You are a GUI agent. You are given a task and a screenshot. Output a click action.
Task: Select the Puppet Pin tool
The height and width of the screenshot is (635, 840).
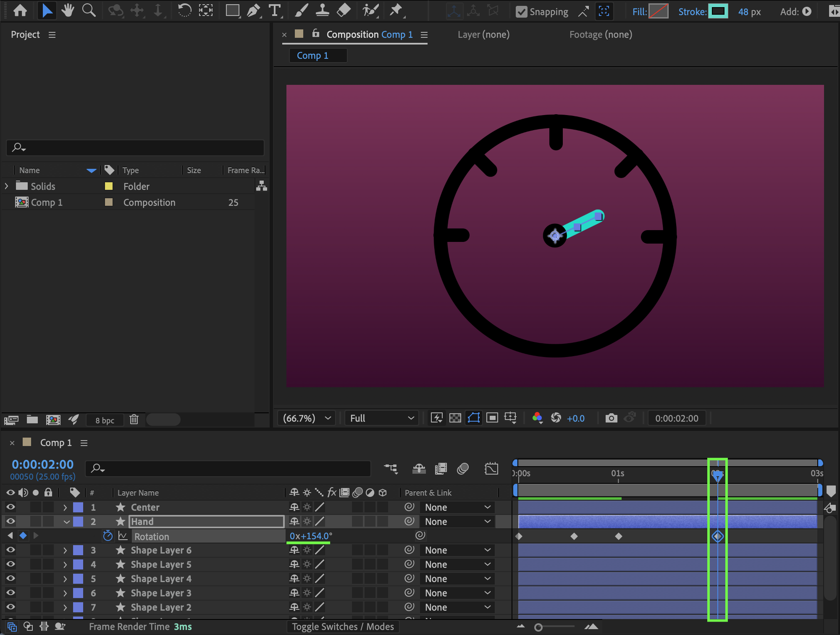(x=396, y=10)
